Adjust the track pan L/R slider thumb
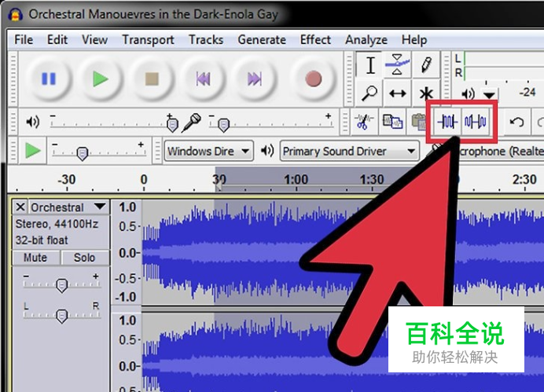 click(x=62, y=316)
